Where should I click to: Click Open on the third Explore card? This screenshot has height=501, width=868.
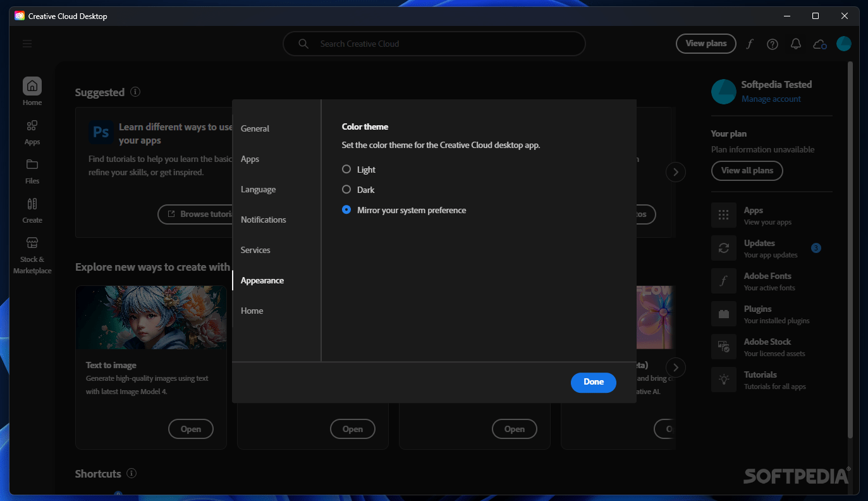(515, 429)
